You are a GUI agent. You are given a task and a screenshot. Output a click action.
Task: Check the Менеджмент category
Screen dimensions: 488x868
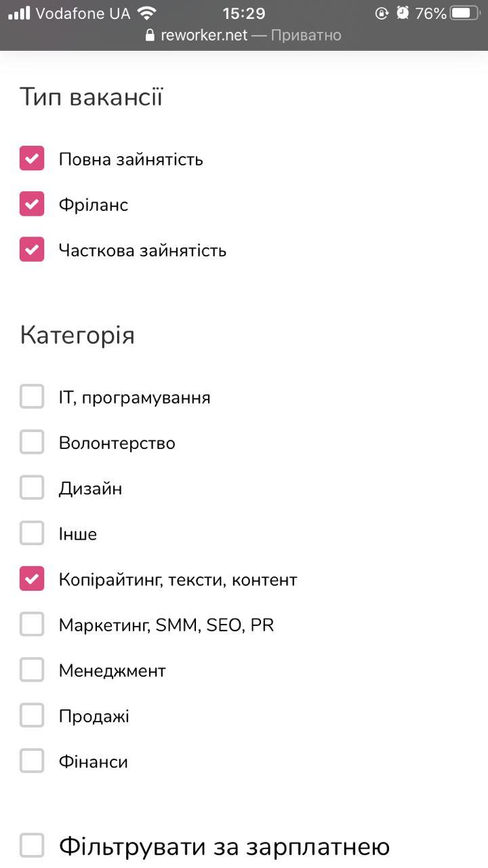[x=31, y=669]
